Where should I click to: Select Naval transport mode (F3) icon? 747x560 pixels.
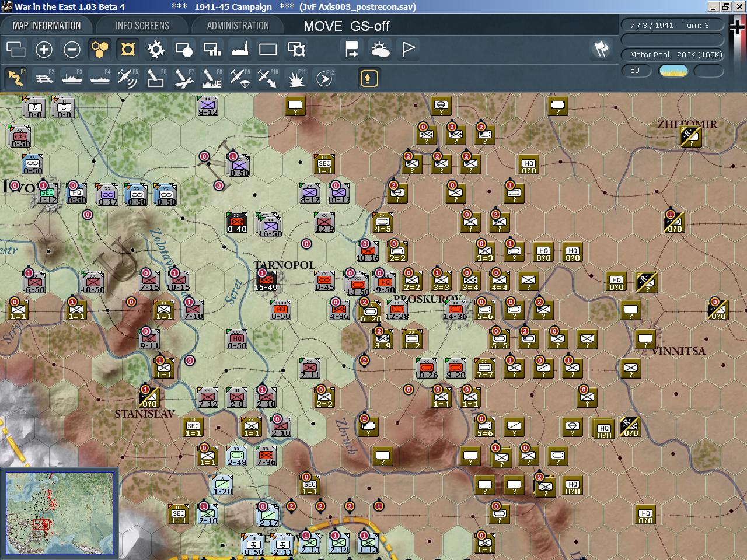tap(72, 78)
